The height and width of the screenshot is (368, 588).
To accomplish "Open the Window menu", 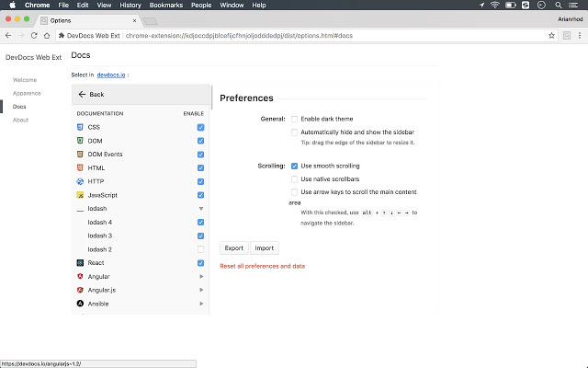I will (x=232, y=5).
